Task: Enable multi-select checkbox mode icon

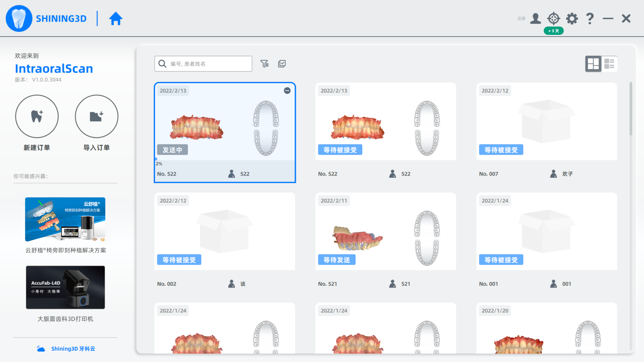Action: coord(282,64)
